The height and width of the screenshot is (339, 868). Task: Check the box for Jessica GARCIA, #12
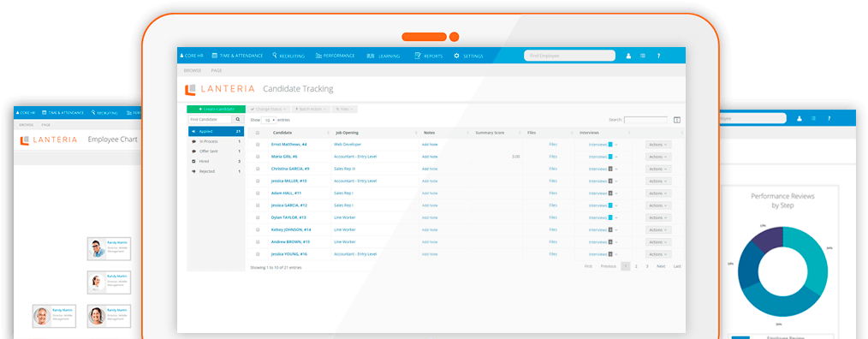[x=258, y=205]
